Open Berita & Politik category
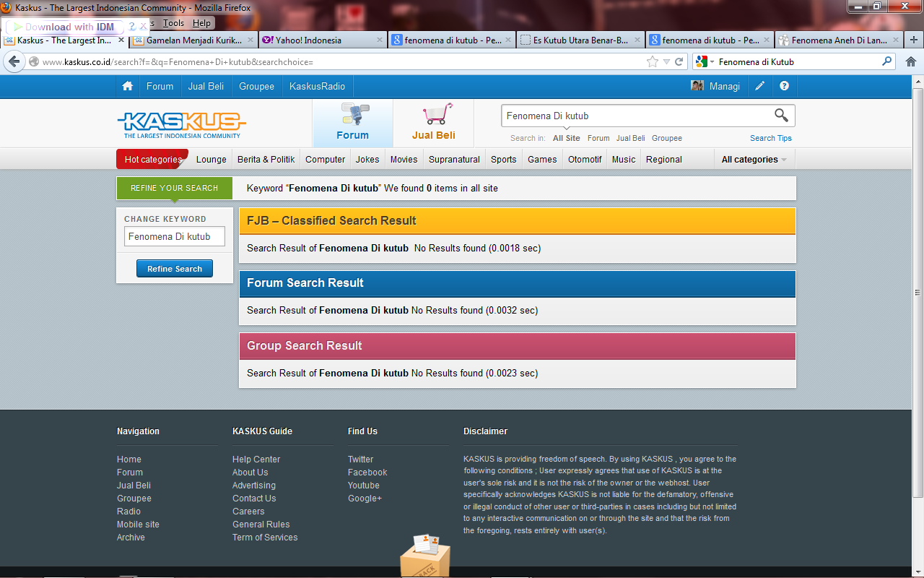 click(x=266, y=160)
